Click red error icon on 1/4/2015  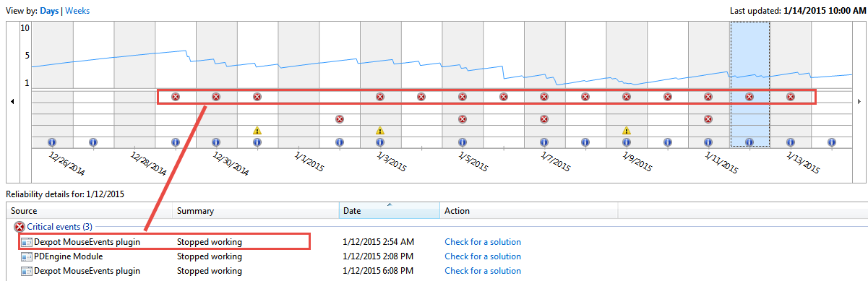pyautogui.click(x=421, y=97)
